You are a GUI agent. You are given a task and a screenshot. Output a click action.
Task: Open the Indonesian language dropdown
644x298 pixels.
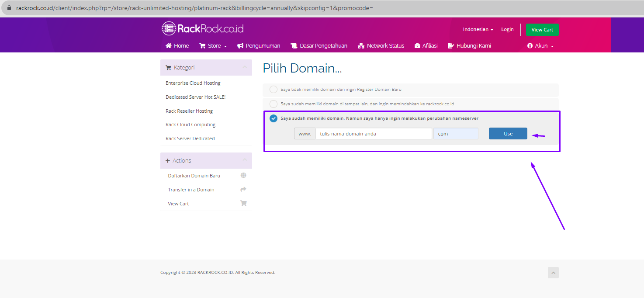pyautogui.click(x=478, y=30)
